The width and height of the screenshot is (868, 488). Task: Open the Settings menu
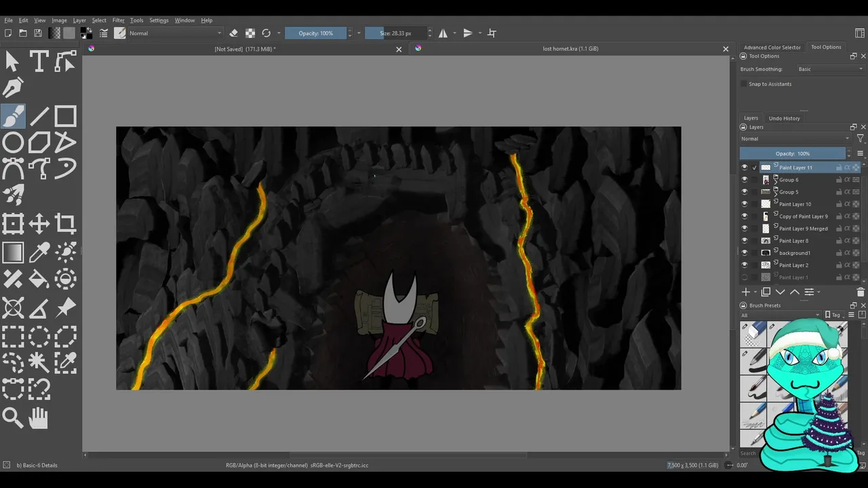click(159, 20)
